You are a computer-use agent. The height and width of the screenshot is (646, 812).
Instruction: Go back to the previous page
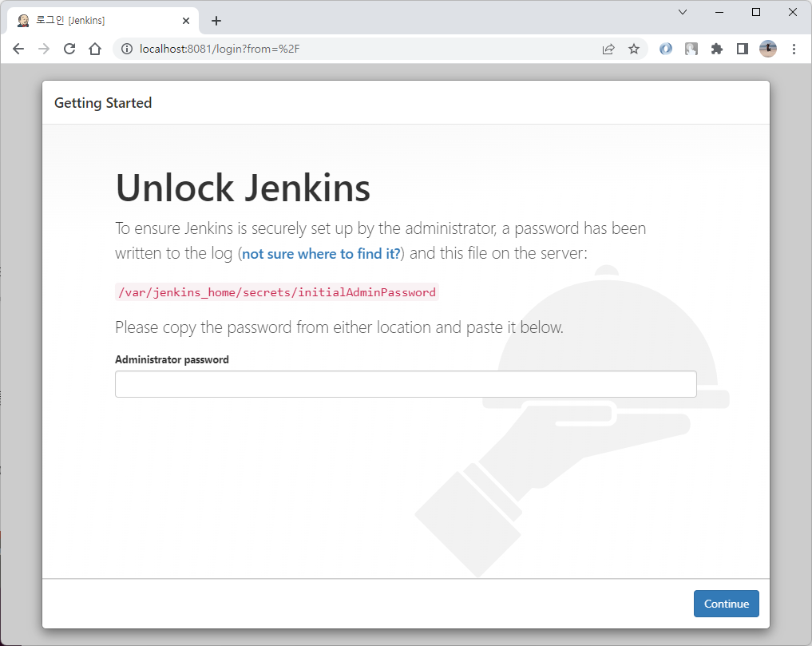pyautogui.click(x=18, y=49)
